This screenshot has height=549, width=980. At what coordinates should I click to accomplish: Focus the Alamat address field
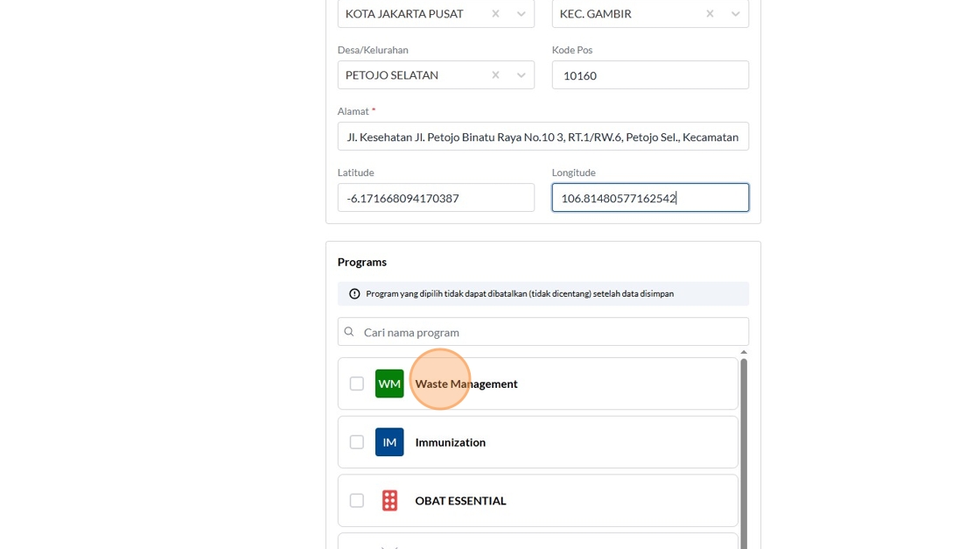[542, 137]
